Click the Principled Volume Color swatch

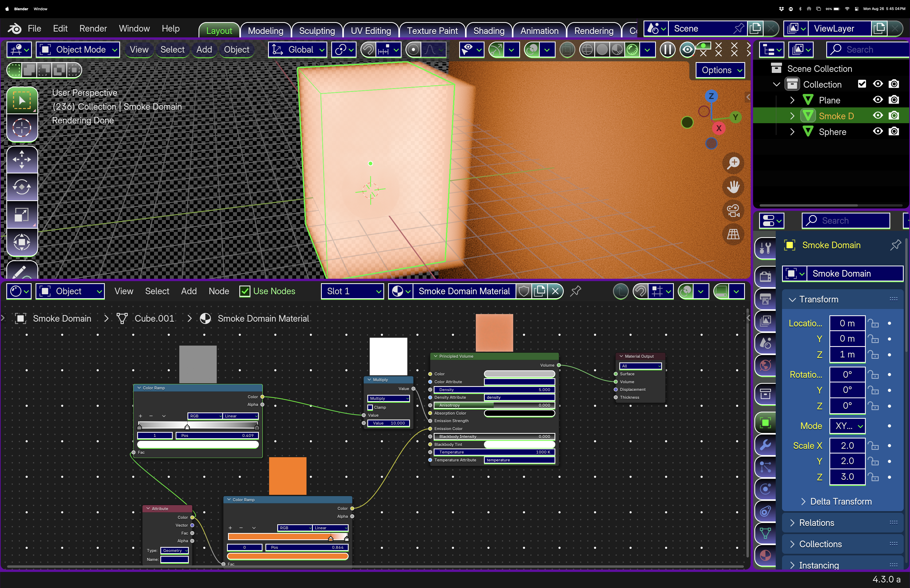[519, 374]
